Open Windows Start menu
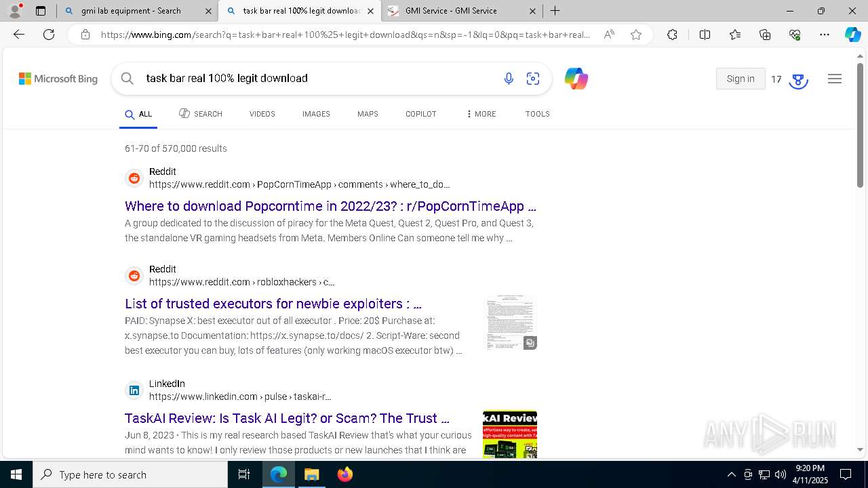 click(x=16, y=474)
